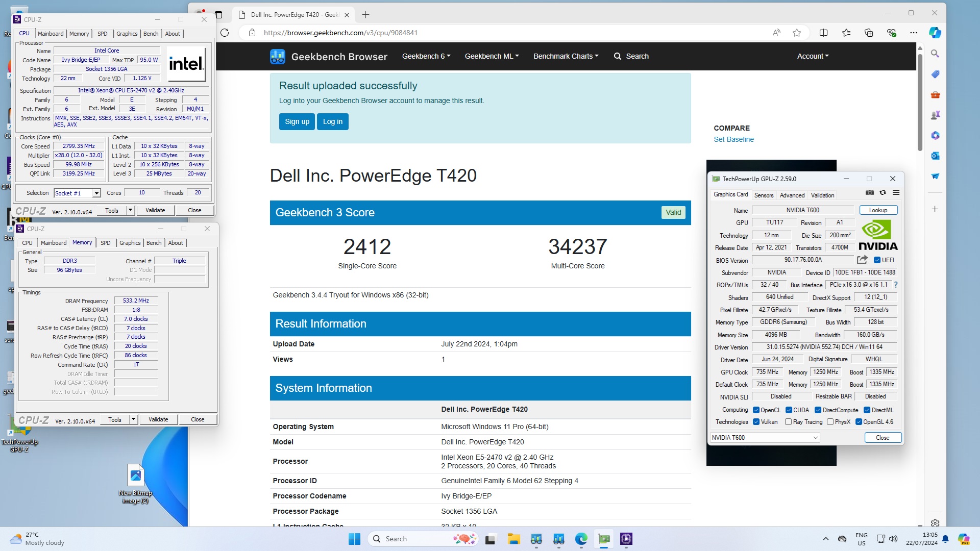Select the New Bitmap image (2) desktop file
The image size is (980, 551).
[135, 484]
